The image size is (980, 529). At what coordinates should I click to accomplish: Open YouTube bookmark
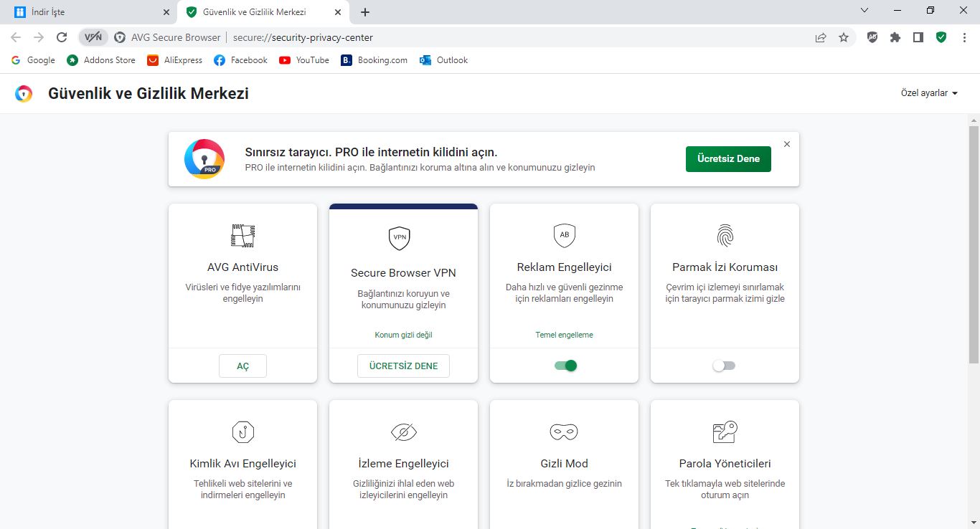[304, 60]
